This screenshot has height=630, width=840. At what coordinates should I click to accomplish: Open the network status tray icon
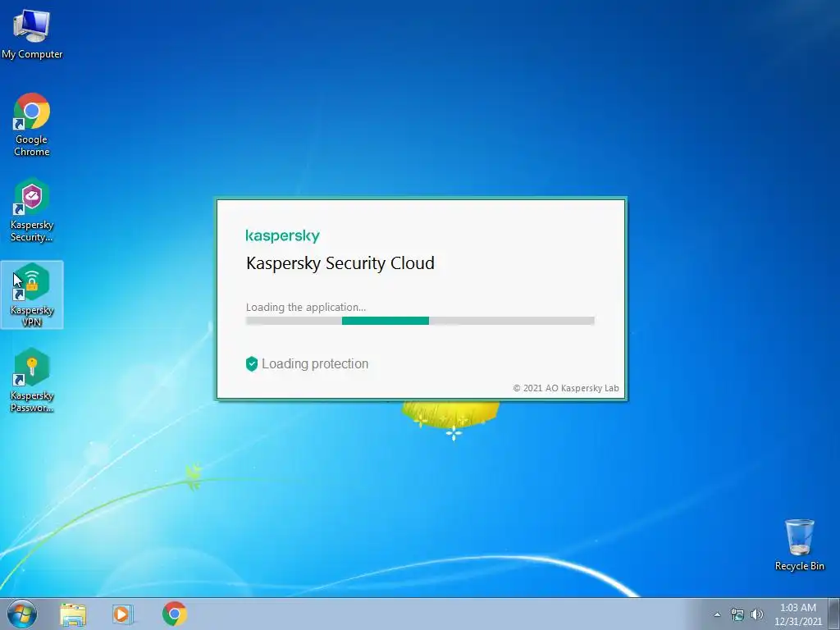tap(737, 614)
